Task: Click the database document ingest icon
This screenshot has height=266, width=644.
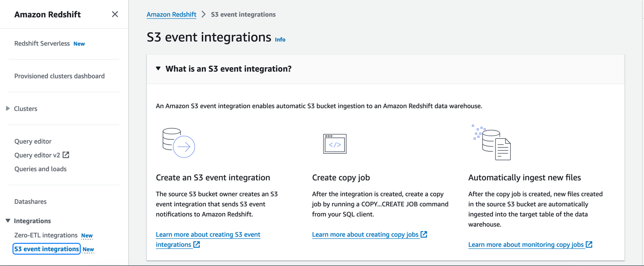Action: [492, 143]
